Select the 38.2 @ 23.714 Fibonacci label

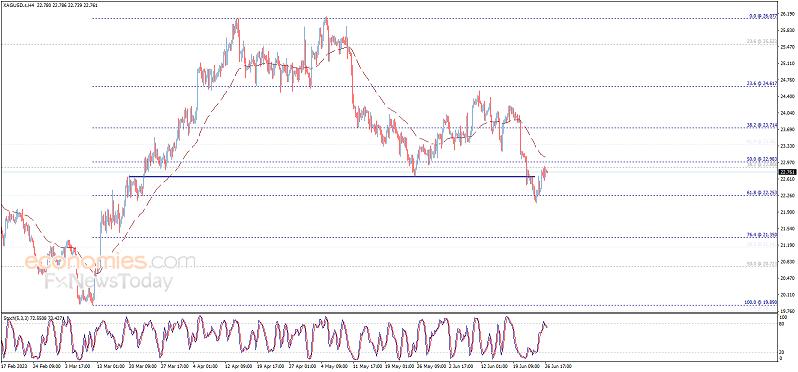tap(762, 125)
